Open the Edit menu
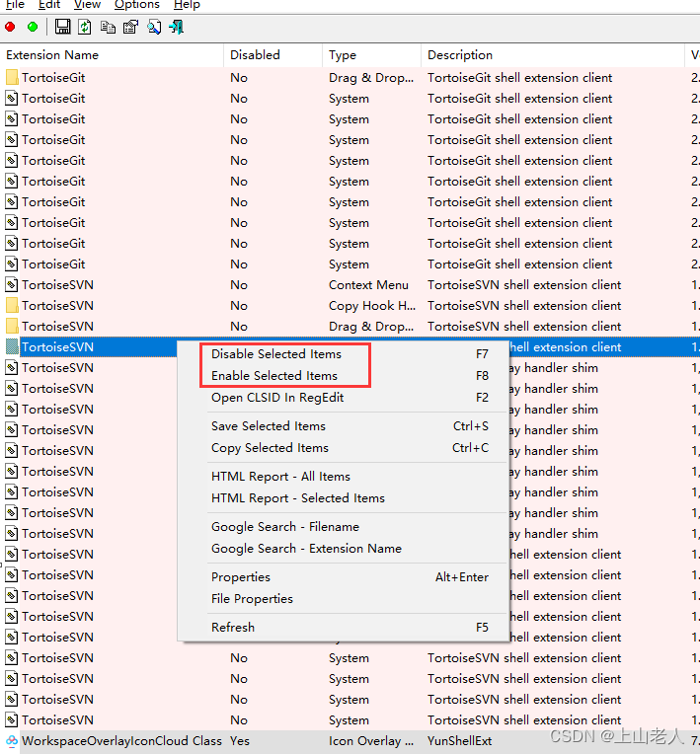Image resolution: width=700 pixels, height=754 pixels. coord(49,5)
